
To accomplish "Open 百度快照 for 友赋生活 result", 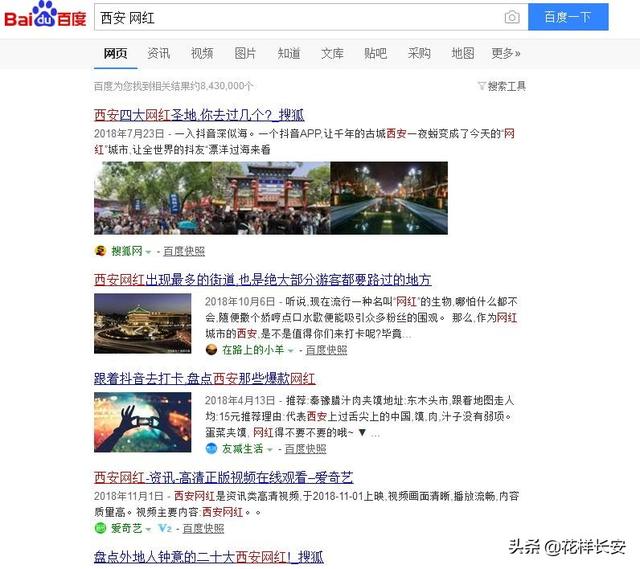I will [x=305, y=449].
